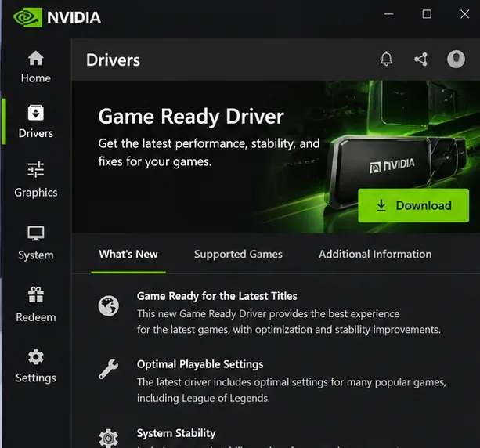Open the Additional Information tab
Image resolution: width=480 pixels, height=448 pixels.
pyautogui.click(x=375, y=255)
